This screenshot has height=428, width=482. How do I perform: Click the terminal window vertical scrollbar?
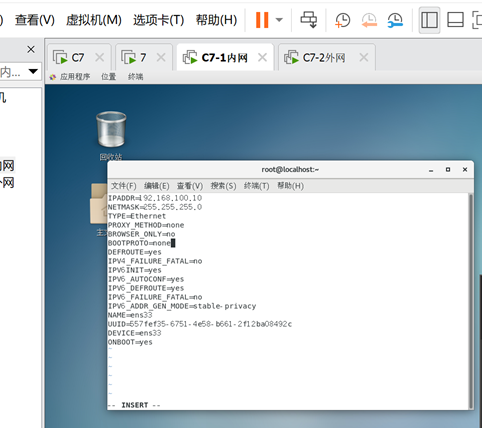[471, 301]
